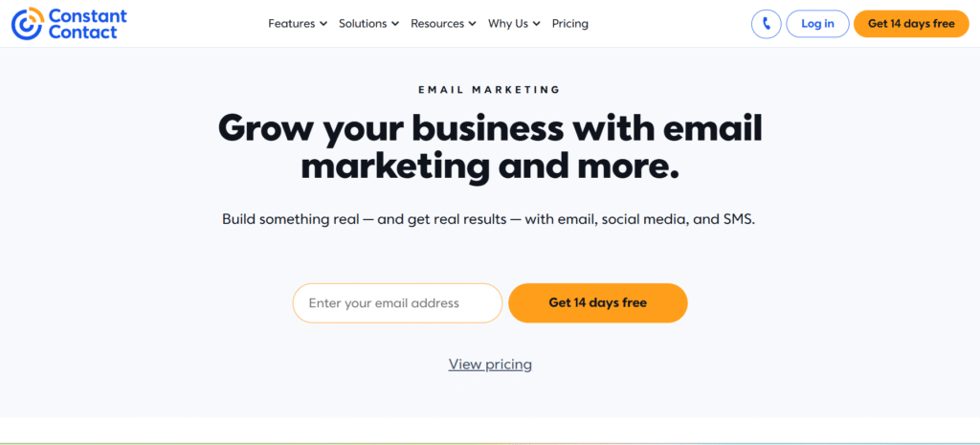Expand the chevron next to Resources
This screenshot has width=980, height=445.
pyautogui.click(x=473, y=24)
